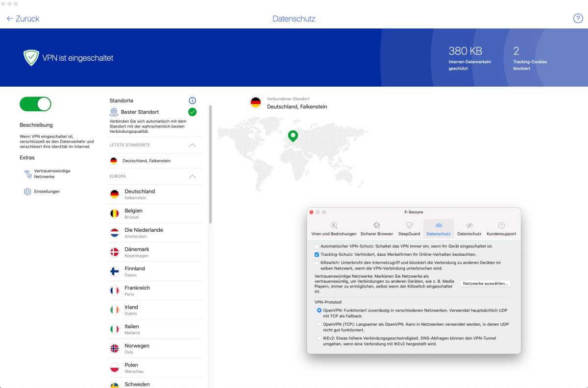The width and height of the screenshot is (588, 388).
Task: Go back with Zurück
Action: coord(23,19)
